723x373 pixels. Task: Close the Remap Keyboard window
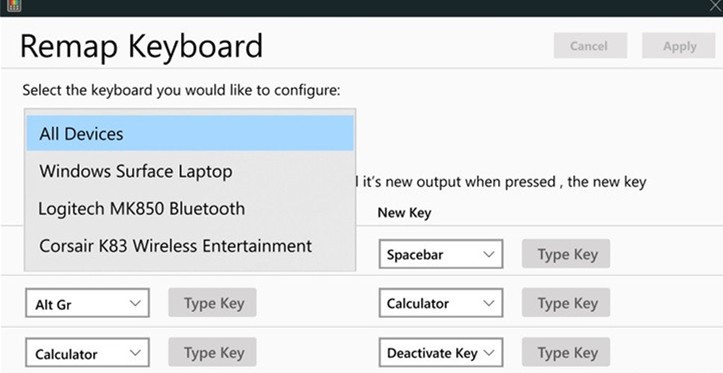pos(716,6)
